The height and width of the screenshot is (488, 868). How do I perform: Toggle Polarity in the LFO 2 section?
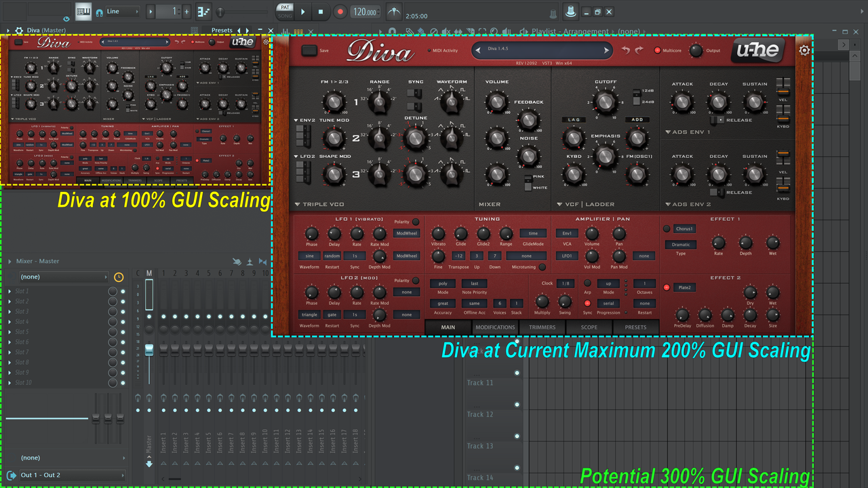coord(416,281)
